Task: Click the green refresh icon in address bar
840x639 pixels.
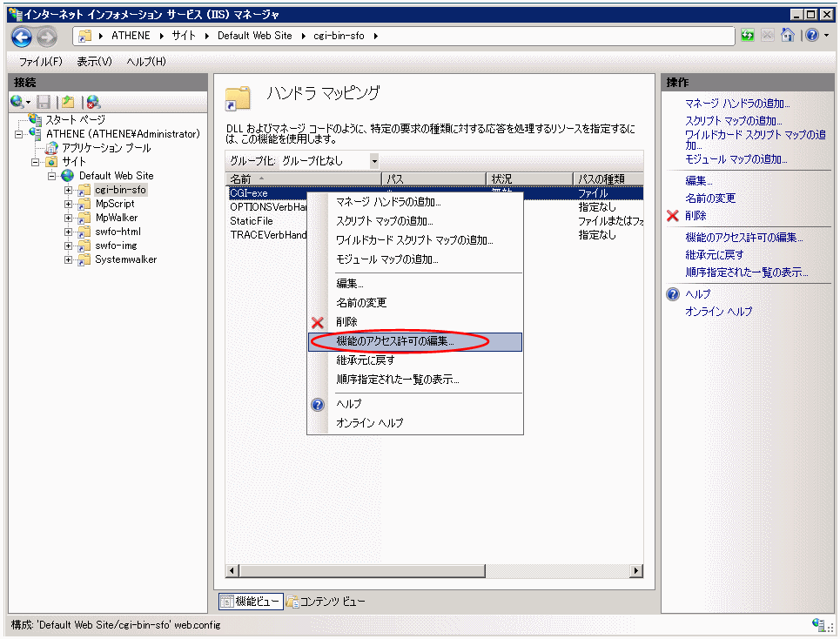Action: (x=748, y=36)
